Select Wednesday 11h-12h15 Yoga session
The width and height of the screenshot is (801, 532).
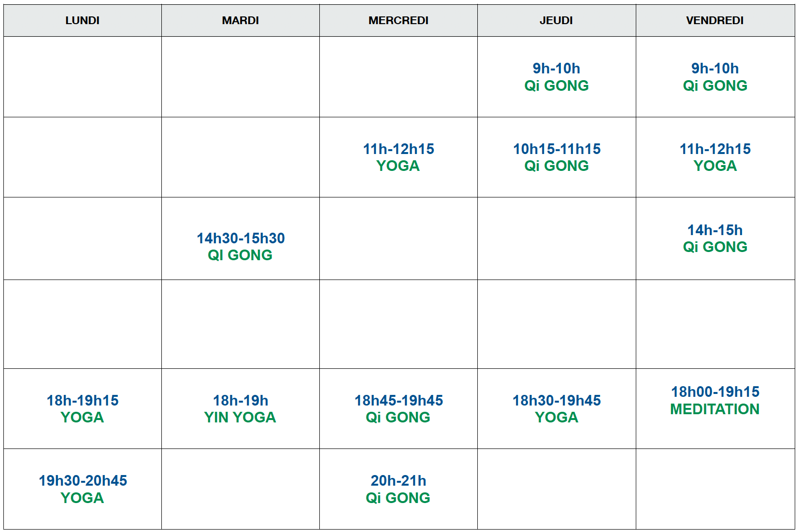tap(399, 157)
